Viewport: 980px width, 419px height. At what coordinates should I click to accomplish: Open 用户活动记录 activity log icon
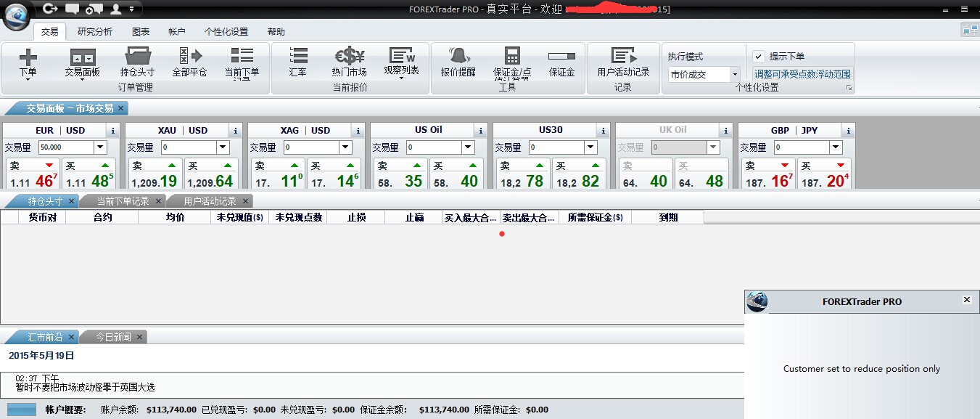click(623, 63)
